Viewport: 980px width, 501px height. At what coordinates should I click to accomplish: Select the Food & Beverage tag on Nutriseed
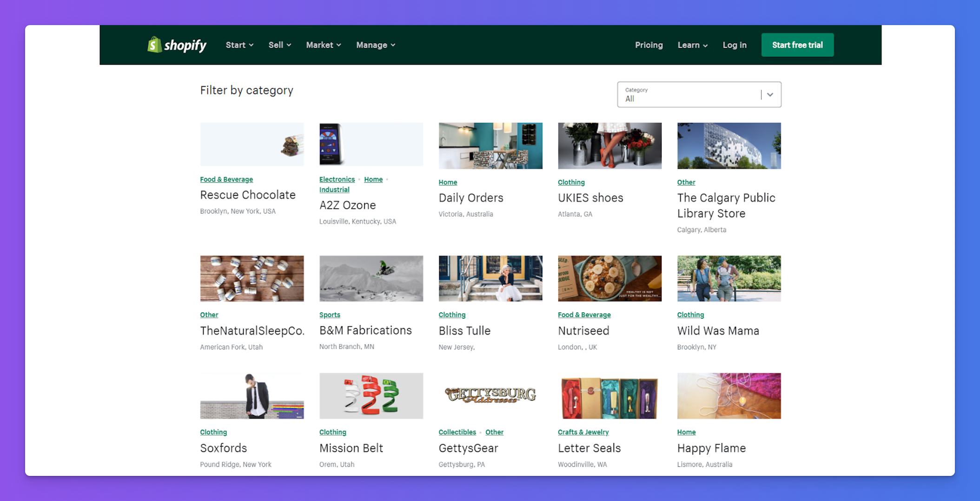click(x=584, y=315)
